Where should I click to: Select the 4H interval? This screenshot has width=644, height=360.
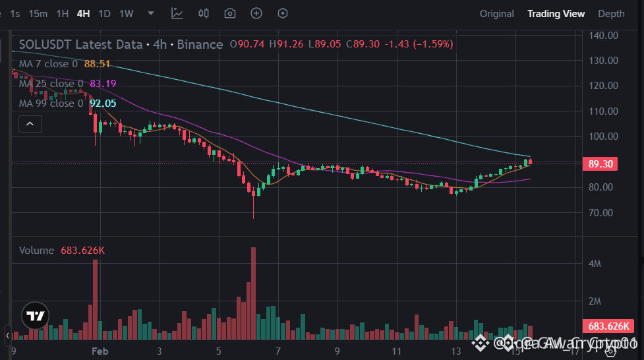tap(83, 14)
